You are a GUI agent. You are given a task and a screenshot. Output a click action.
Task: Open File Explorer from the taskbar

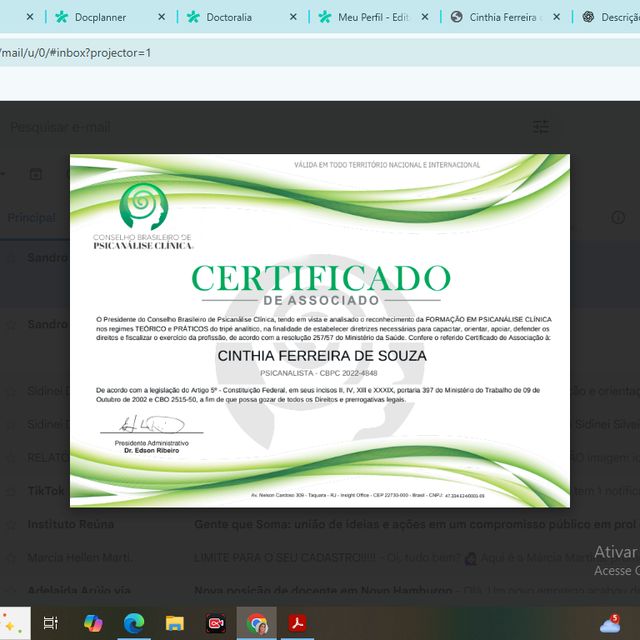click(x=175, y=623)
